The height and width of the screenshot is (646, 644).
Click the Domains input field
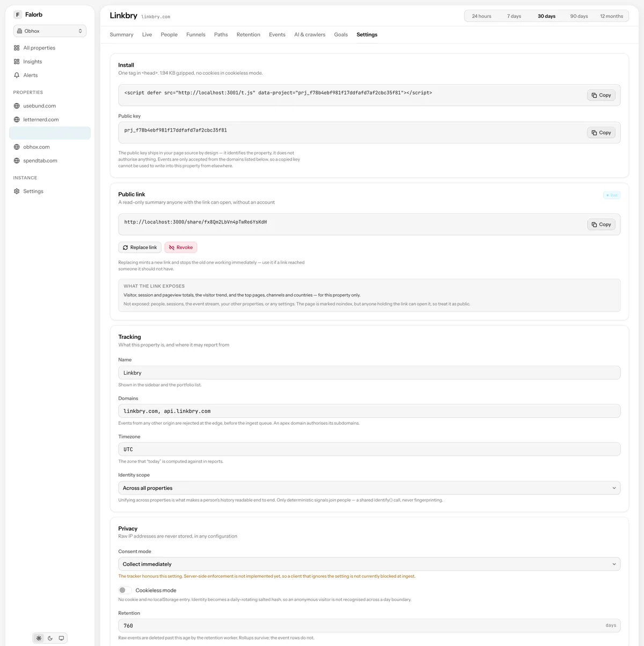(x=369, y=411)
